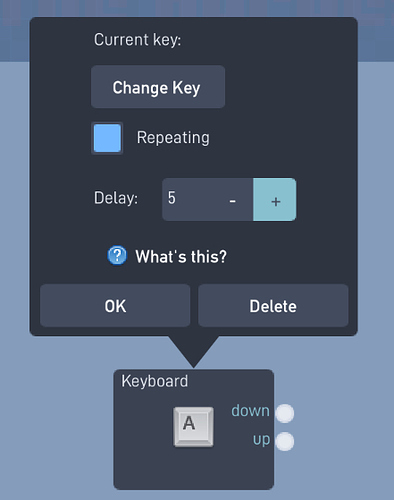This screenshot has height=500, width=394.
Task: Decrease delay with the minus button
Action: coord(232,199)
